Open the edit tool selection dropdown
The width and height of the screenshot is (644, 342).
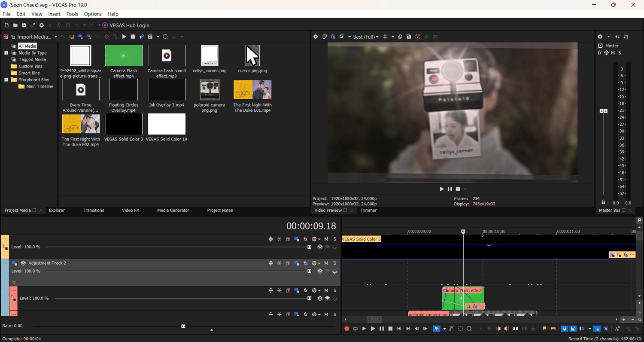click(444, 329)
